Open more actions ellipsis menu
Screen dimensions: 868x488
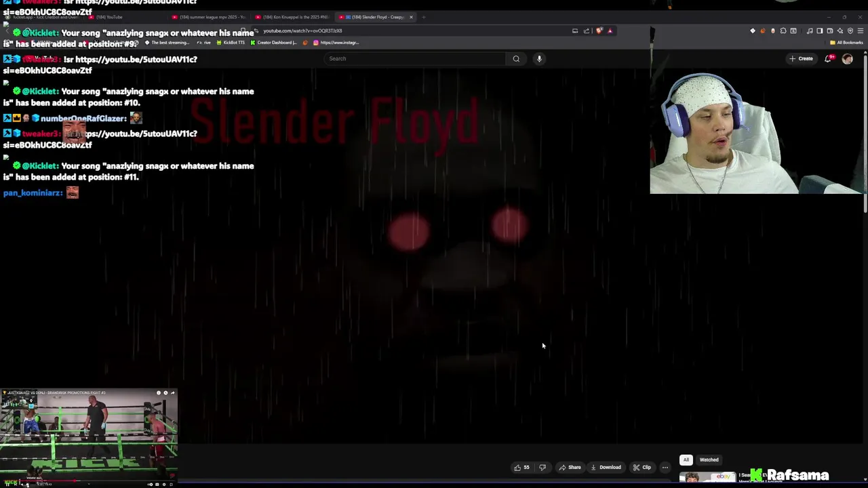pyautogui.click(x=665, y=467)
